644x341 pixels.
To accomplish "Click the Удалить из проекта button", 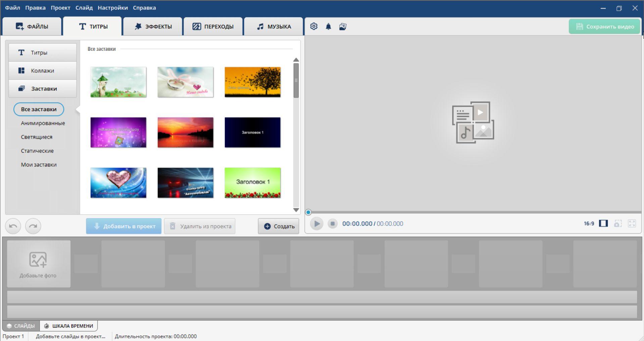I will pos(200,226).
